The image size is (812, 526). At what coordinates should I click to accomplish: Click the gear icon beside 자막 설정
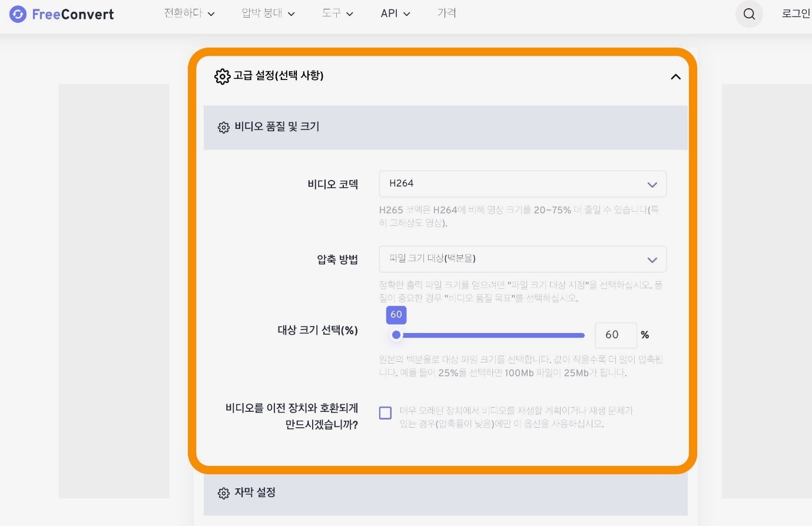click(223, 493)
